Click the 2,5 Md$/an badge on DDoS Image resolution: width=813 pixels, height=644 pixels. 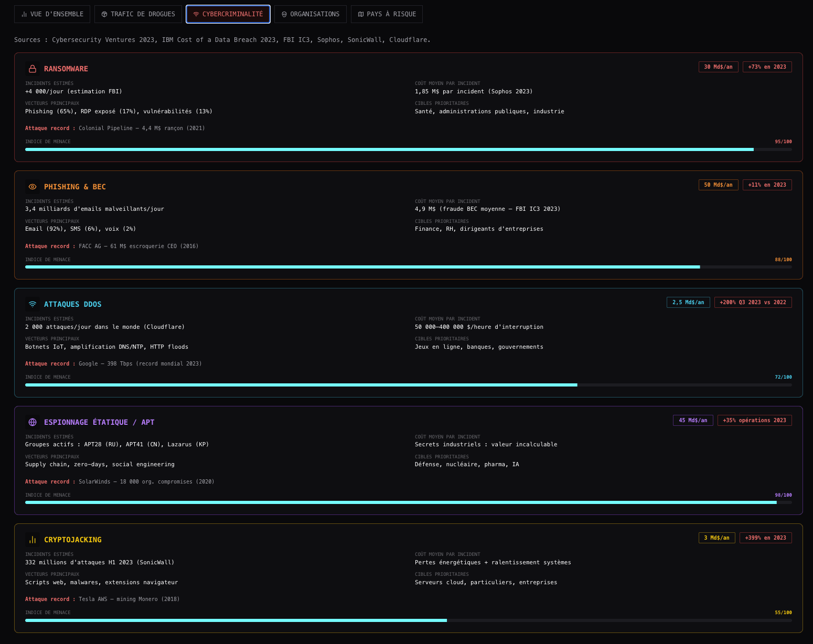(x=688, y=302)
